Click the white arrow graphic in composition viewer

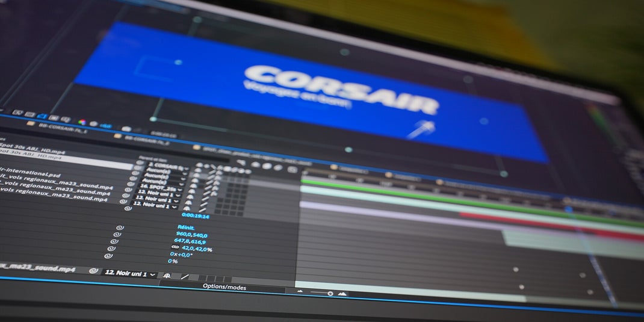[421, 130]
